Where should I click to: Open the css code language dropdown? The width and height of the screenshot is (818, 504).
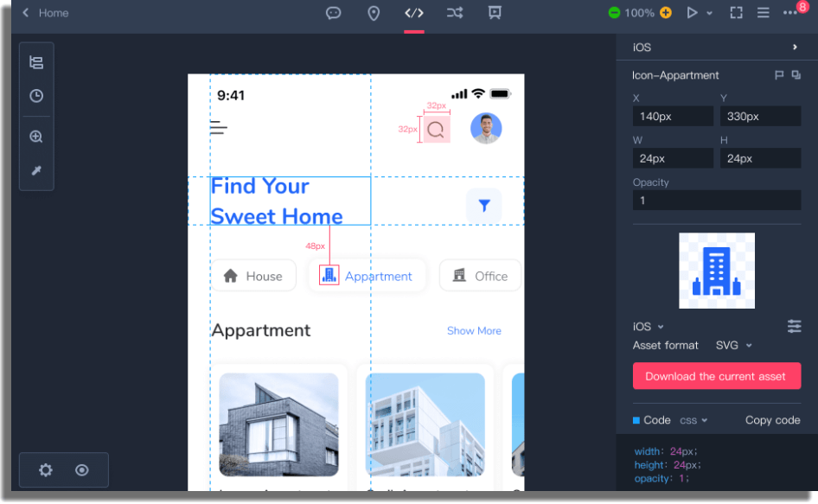693,420
